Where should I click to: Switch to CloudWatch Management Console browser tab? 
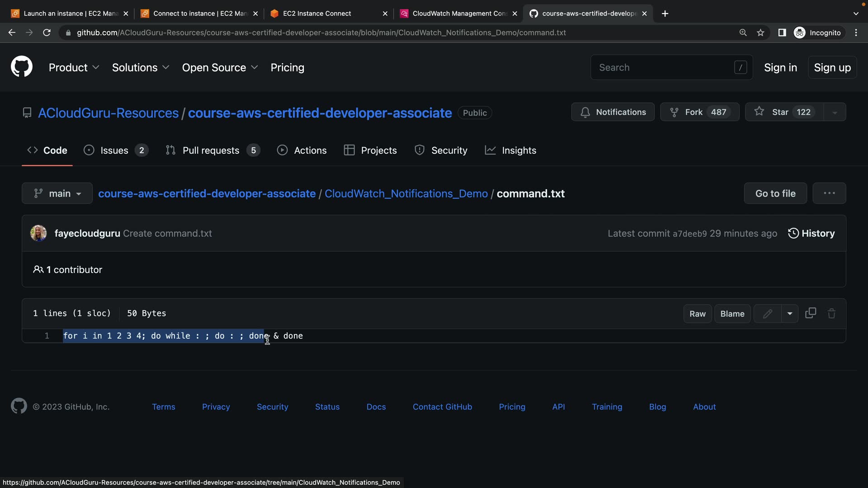click(458, 14)
